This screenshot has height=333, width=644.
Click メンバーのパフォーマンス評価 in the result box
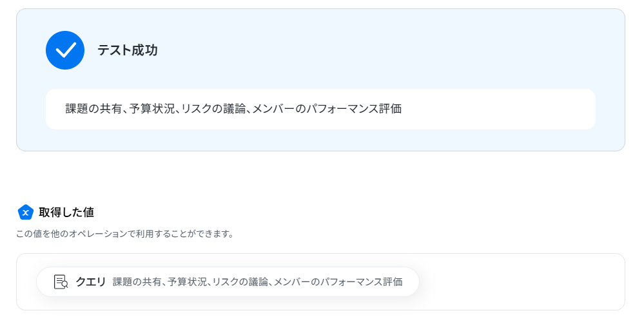pos(327,109)
